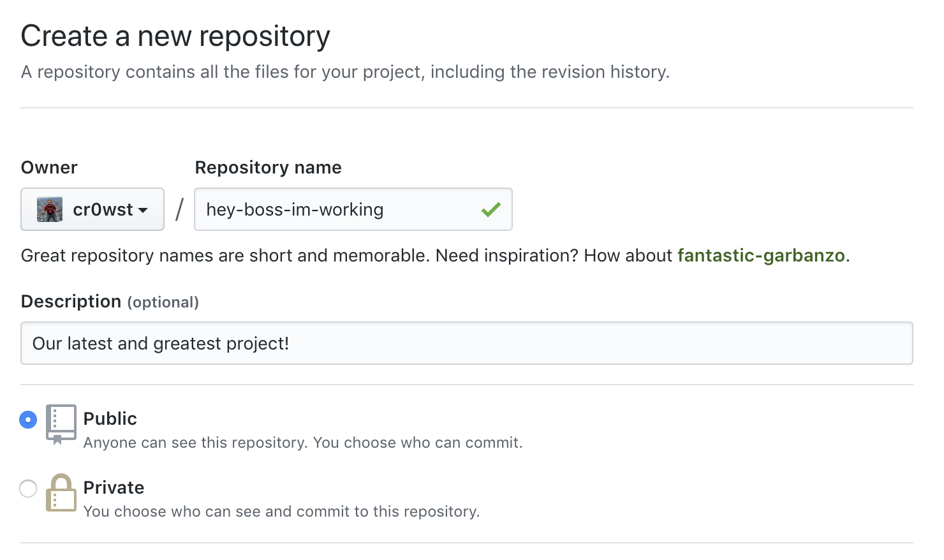This screenshot has height=560, width=944.
Task: Click the Private lock icon
Action: click(x=61, y=492)
